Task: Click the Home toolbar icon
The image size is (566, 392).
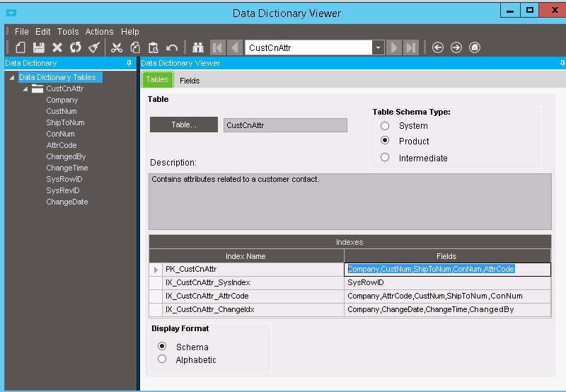Action: tap(475, 47)
